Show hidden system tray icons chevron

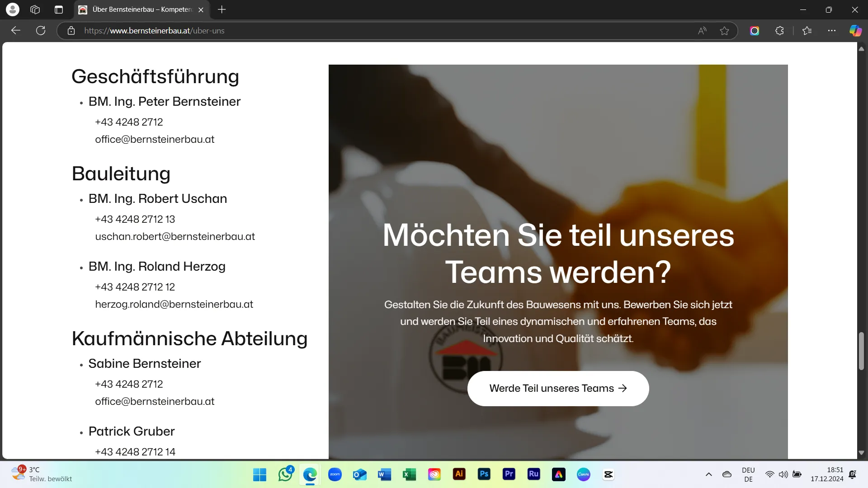[x=709, y=474]
